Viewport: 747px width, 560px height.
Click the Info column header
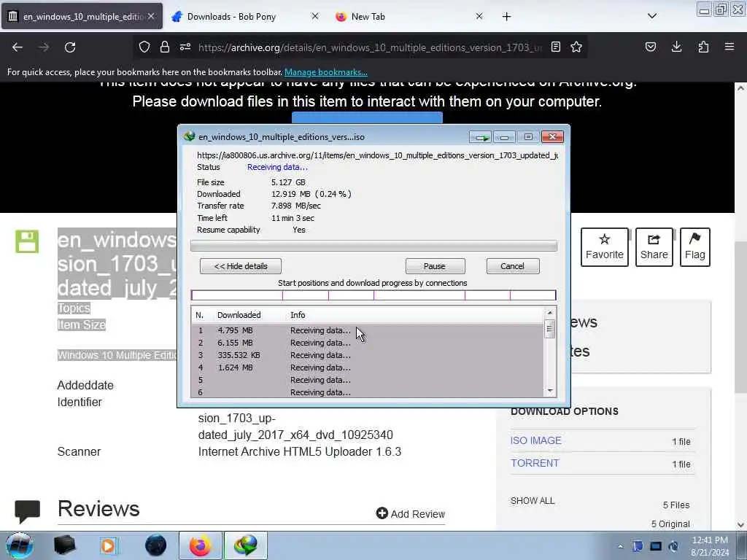[298, 315]
